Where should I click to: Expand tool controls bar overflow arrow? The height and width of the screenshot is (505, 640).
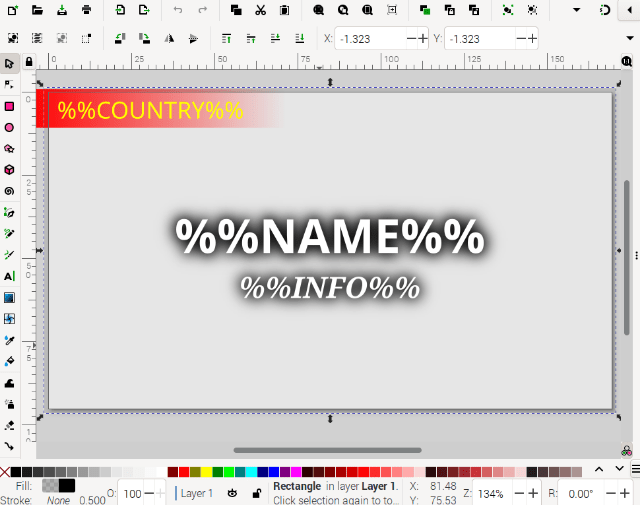coord(630,38)
